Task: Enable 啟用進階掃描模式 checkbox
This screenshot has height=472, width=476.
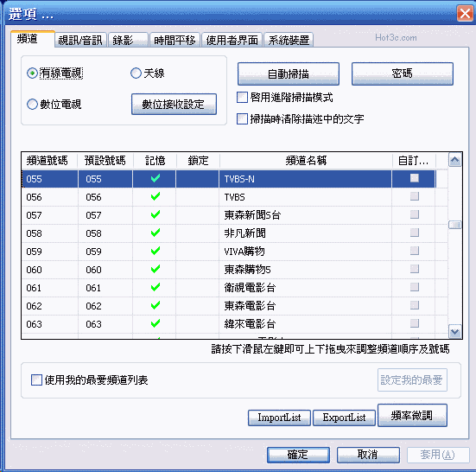Action: (242, 98)
